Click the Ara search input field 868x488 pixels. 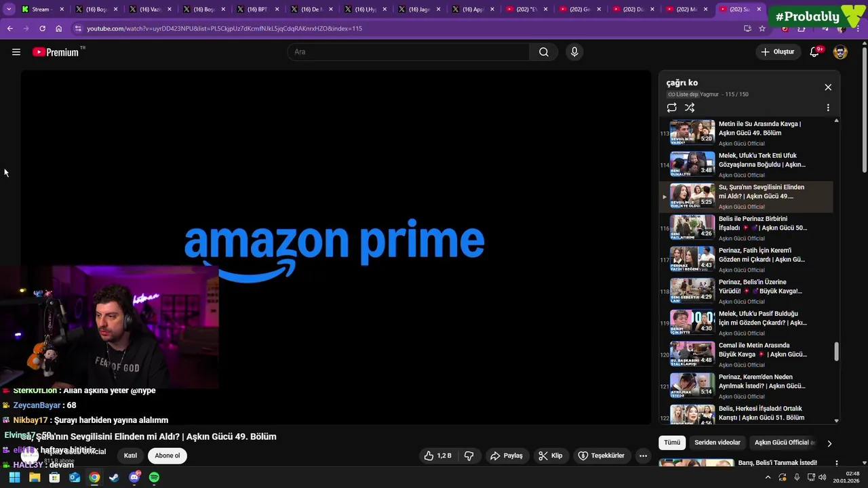408,52
